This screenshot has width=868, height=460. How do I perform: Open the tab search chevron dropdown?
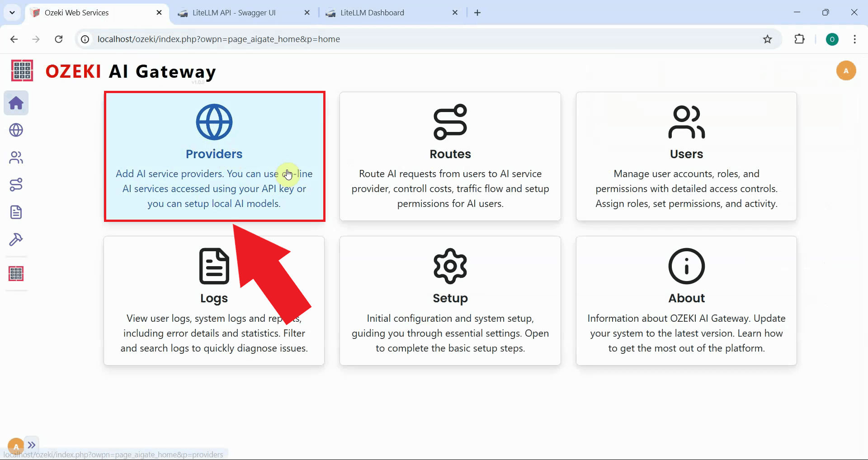[x=12, y=12]
